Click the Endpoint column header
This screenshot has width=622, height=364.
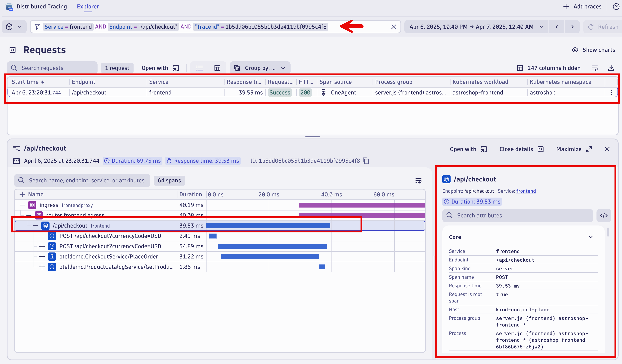pyautogui.click(x=83, y=82)
